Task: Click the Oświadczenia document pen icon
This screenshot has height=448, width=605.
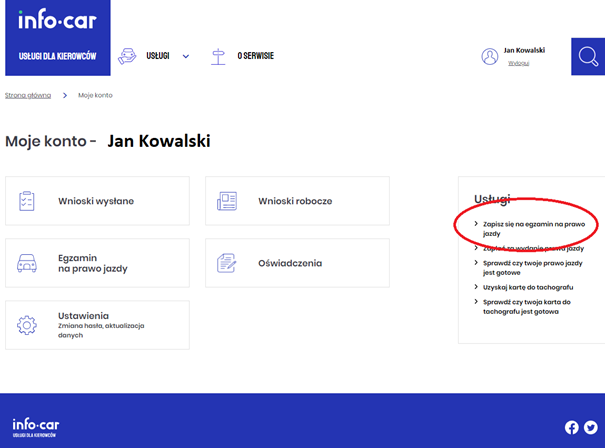Action: 226,263
